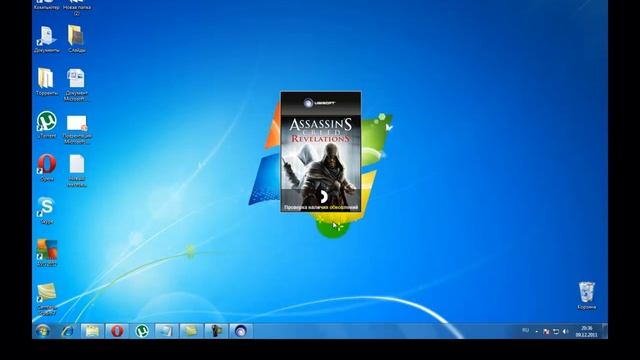Screen dimensions: 640x360
Task: Click the loading spinner in launcher
Action: point(323,196)
